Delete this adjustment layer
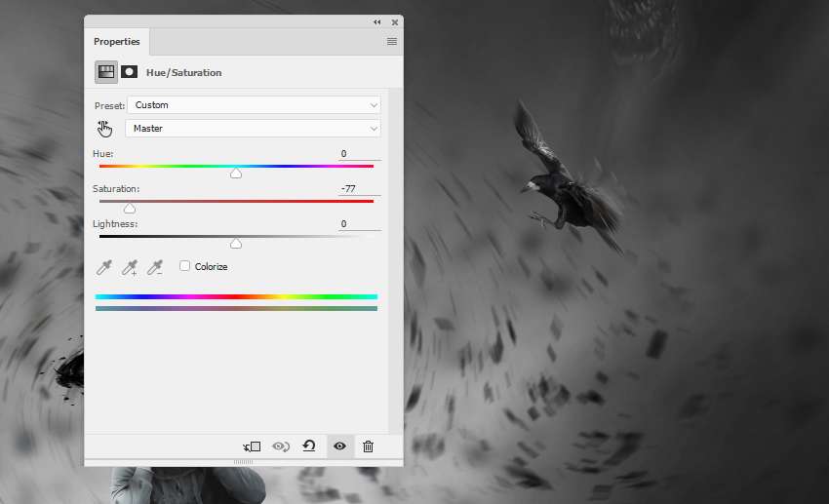 368,446
